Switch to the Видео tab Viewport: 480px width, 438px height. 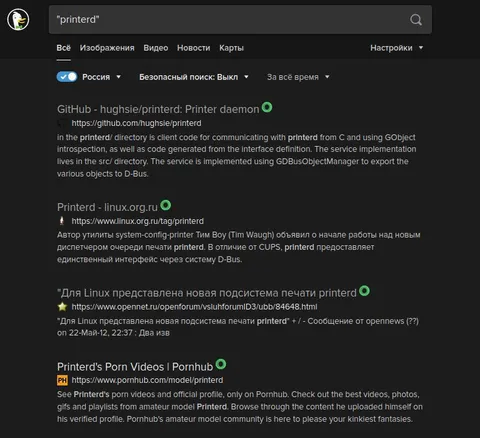point(156,48)
